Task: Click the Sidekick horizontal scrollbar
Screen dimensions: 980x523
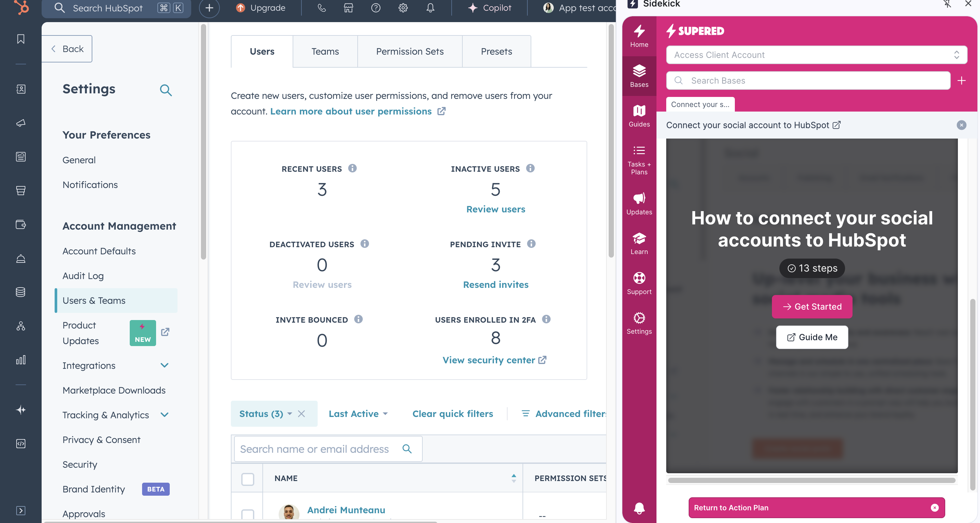Action: click(x=812, y=480)
